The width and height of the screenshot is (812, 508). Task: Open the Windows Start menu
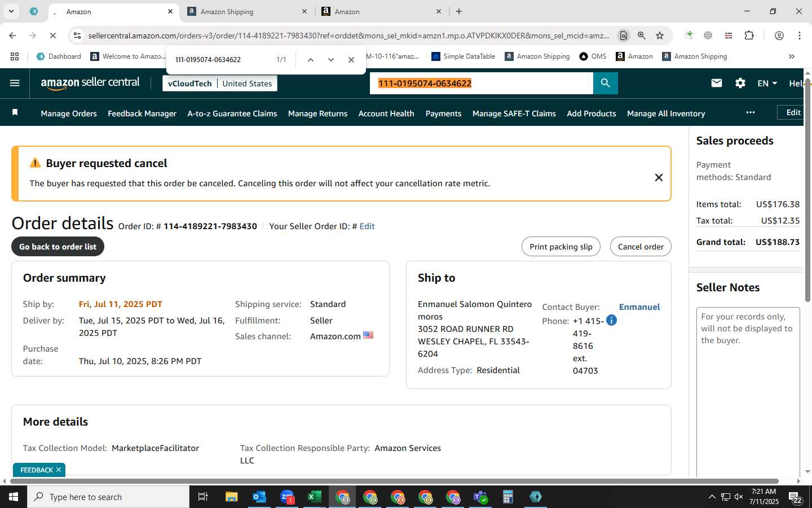click(14, 497)
